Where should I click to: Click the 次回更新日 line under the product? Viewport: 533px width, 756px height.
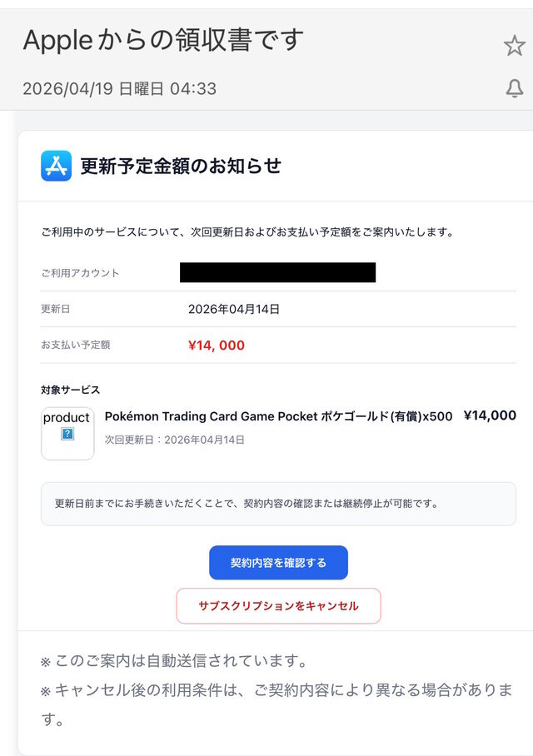(175, 440)
